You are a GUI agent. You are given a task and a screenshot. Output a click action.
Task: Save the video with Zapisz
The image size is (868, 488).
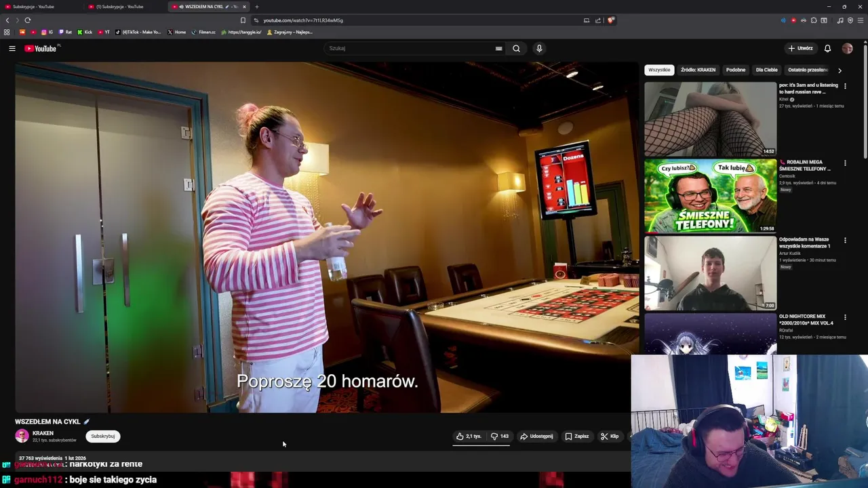coord(577,436)
